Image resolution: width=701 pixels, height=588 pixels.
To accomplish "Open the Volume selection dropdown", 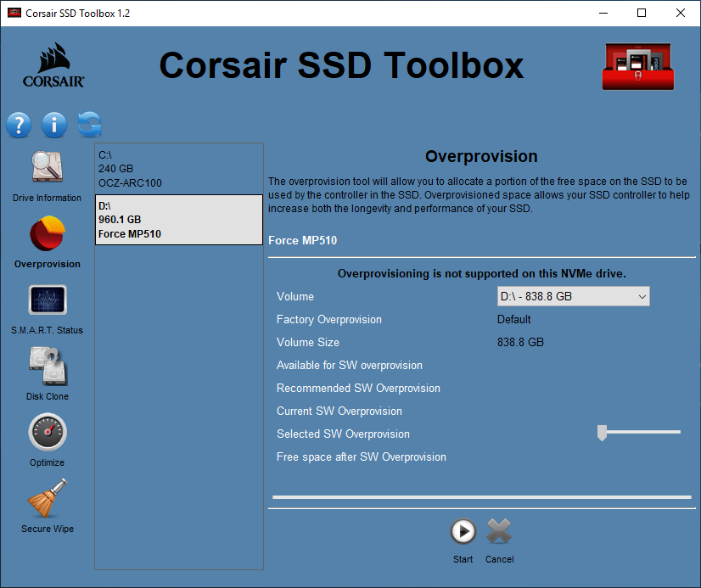I will point(573,296).
